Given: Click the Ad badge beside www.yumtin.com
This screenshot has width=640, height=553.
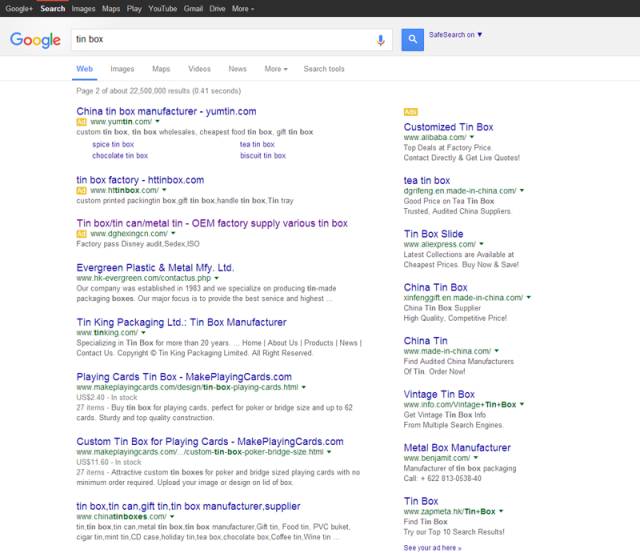Looking at the screenshot, I should tap(81, 122).
